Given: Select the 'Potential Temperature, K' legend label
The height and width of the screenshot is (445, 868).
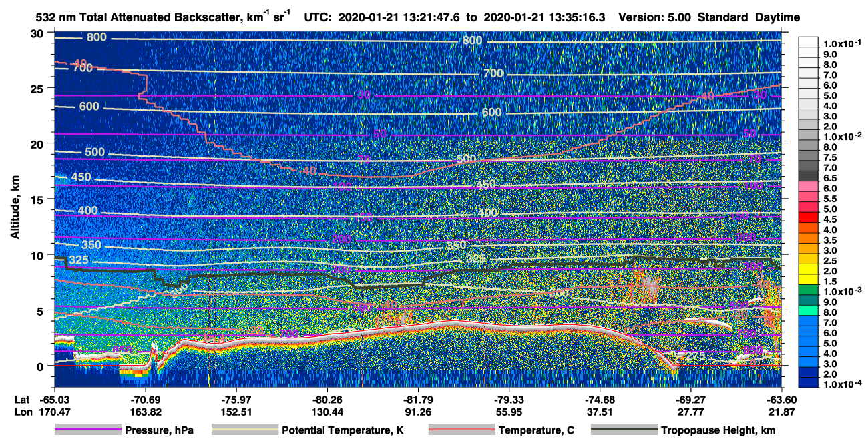Looking at the screenshot, I should tap(343, 431).
